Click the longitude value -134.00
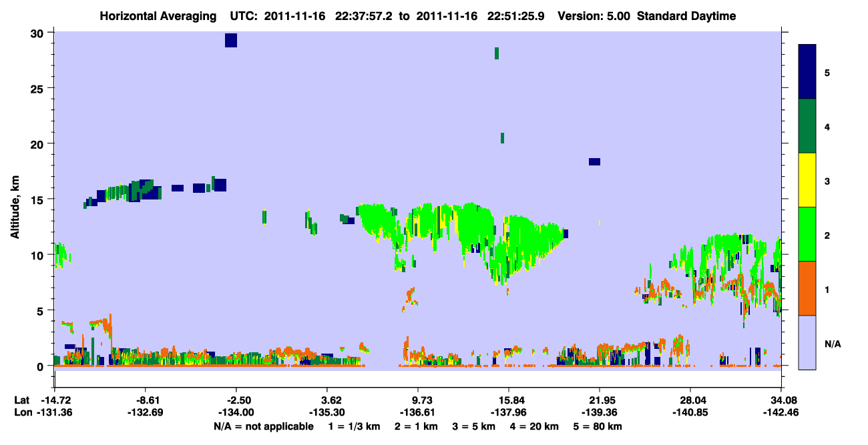868x445 pixels. coord(236,412)
